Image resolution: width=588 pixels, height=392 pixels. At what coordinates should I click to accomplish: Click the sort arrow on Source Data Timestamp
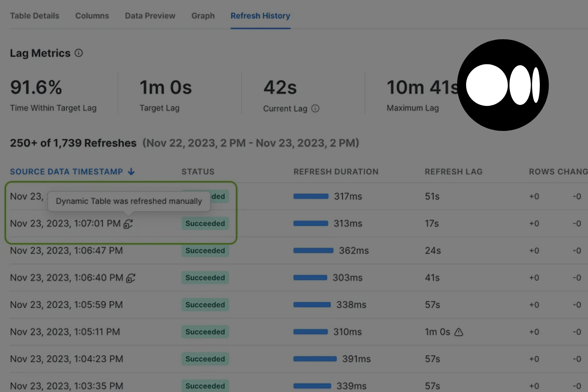(x=131, y=172)
